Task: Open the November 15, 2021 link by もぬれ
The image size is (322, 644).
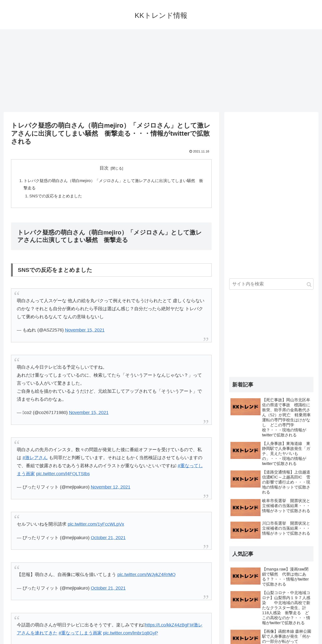Action: (x=85, y=330)
